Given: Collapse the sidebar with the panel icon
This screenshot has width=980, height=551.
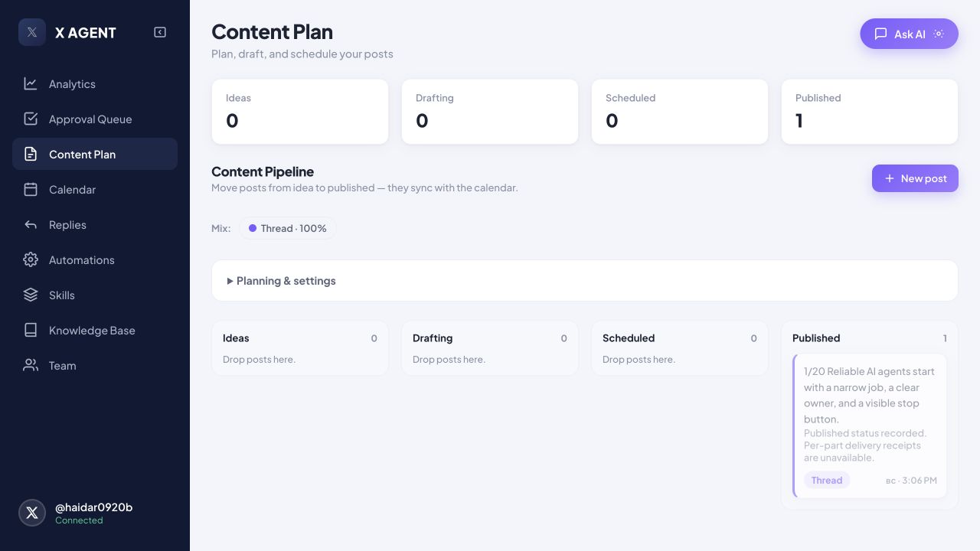Looking at the screenshot, I should tap(160, 32).
